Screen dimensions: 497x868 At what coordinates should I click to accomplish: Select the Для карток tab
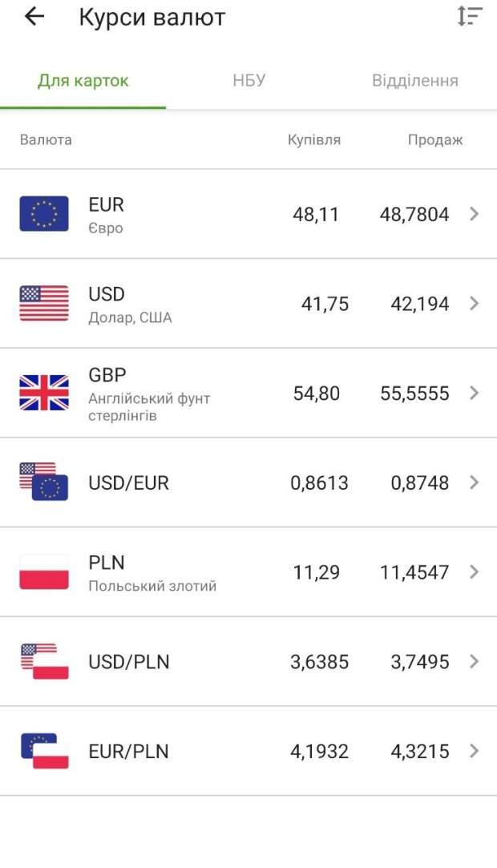coord(83,81)
